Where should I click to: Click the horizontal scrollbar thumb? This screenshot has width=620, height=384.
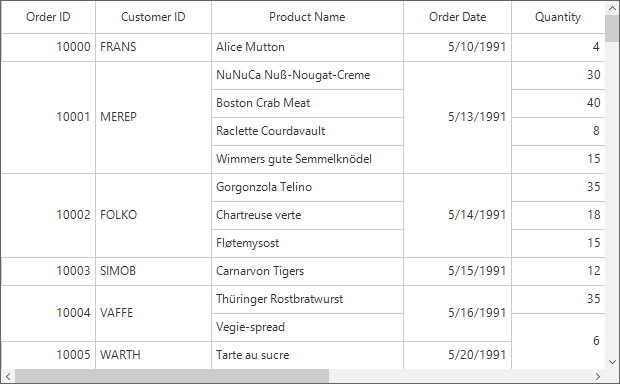click(x=172, y=376)
